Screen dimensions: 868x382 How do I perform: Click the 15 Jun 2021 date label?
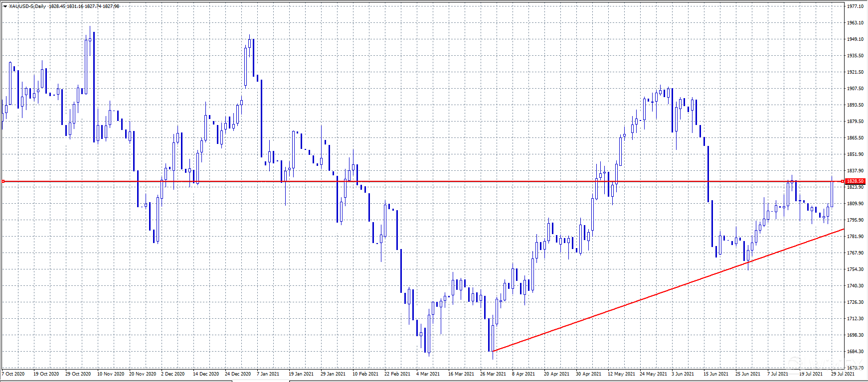(x=716, y=374)
